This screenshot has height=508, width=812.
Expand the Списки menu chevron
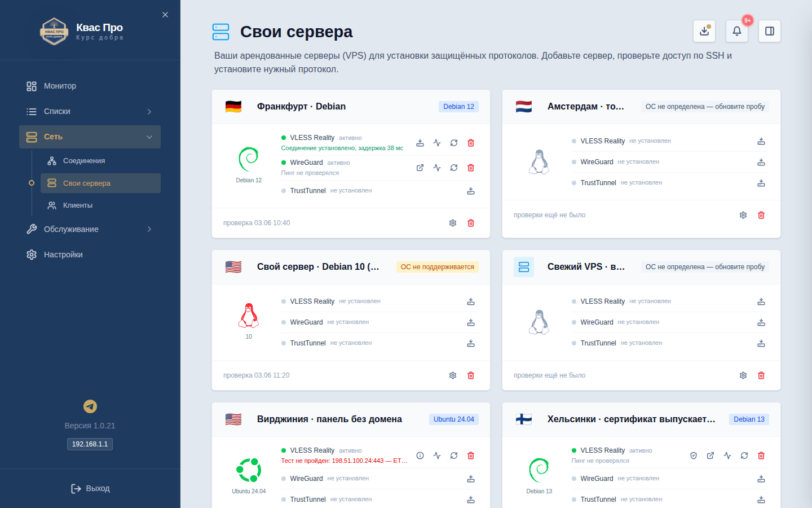[x=149, y=112]
